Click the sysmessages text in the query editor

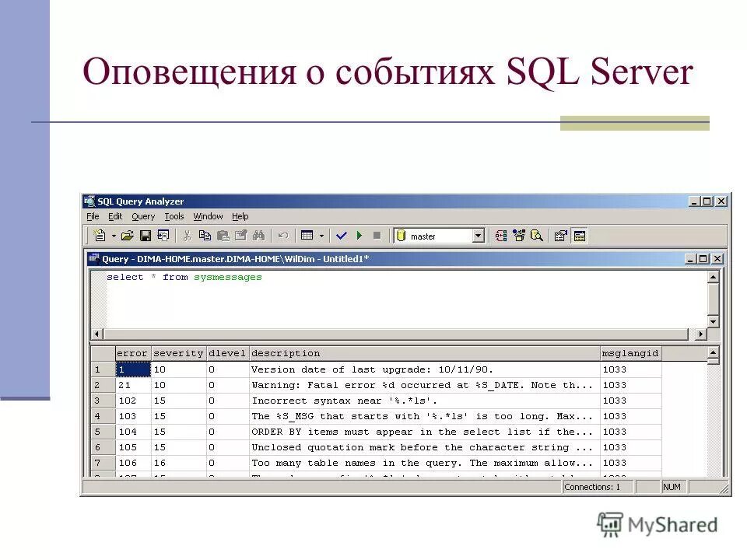pyautogui.click(x=227, y=277)
